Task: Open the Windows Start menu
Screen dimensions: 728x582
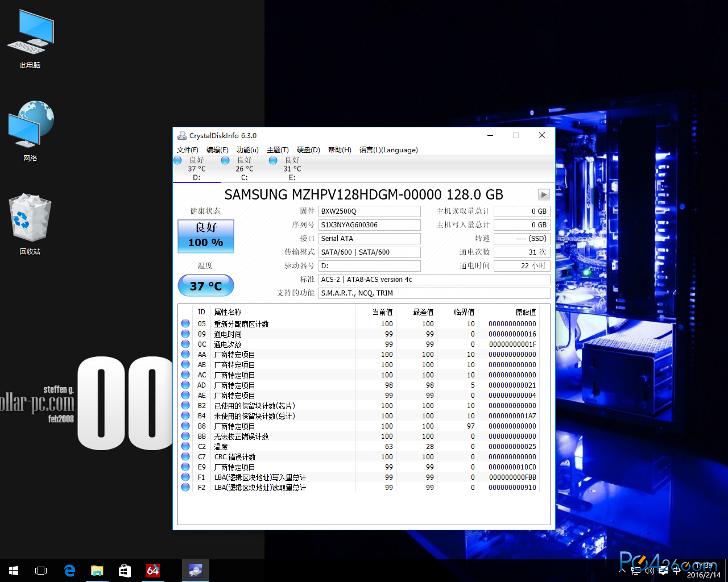Action: click(14, 571)
